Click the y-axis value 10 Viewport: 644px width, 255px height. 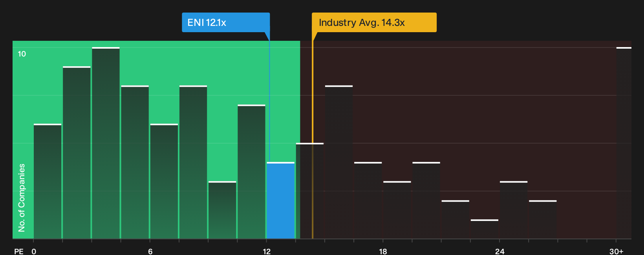(22, 54)
